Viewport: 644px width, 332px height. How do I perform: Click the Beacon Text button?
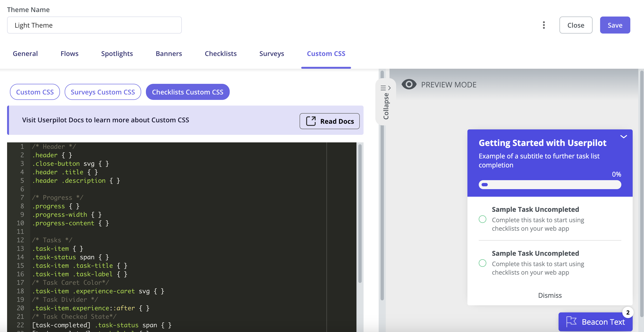click(x=596, y=322)
